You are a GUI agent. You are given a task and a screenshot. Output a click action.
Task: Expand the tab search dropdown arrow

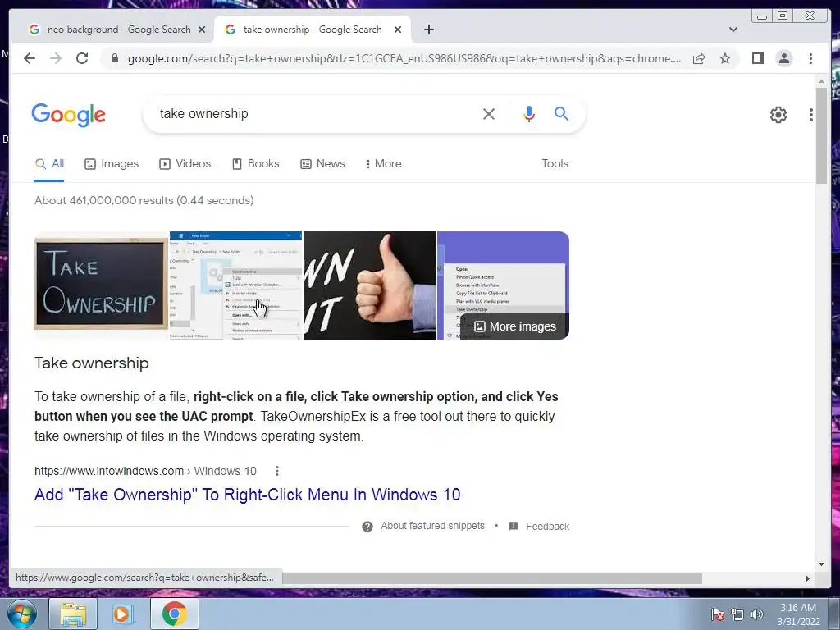coord(733,30)
